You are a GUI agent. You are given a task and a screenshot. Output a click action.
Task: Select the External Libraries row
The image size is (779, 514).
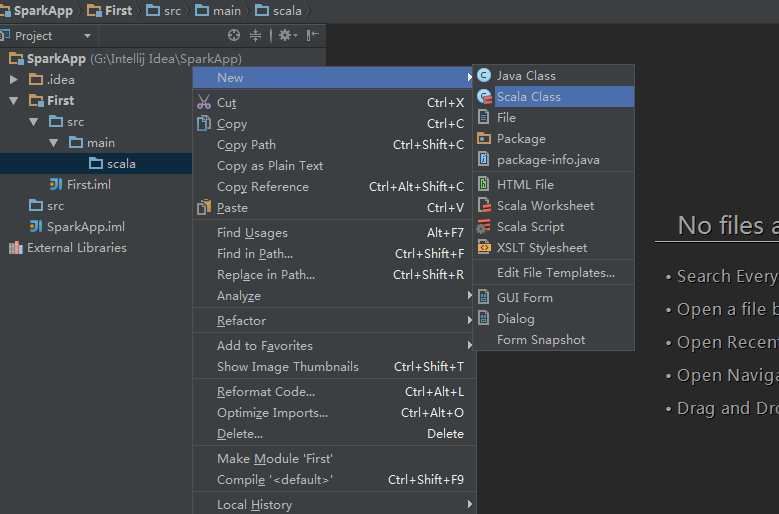(68, 247)
